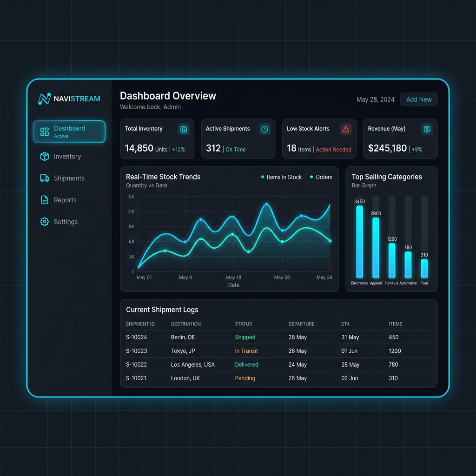Click the Reports document icon
476x476 pixels.
tap(45, 200)
